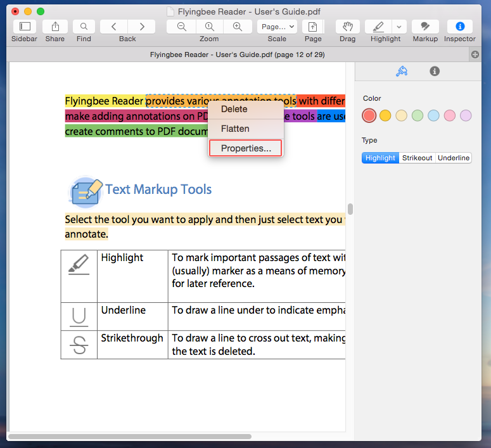Set annotation type to Underline
Viewport: 491px width, 448px height.
click(x=454, y=158)
